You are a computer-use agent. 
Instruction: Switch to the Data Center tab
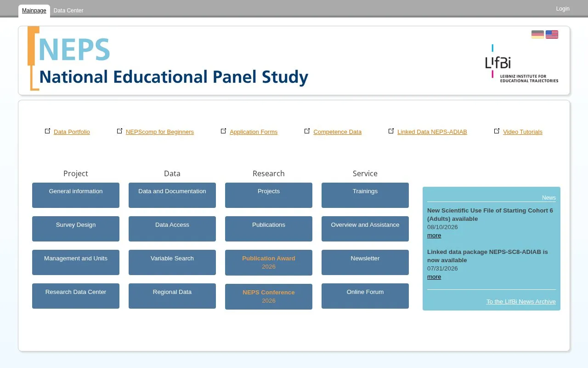pyautogui.click(x=68, y=11)
